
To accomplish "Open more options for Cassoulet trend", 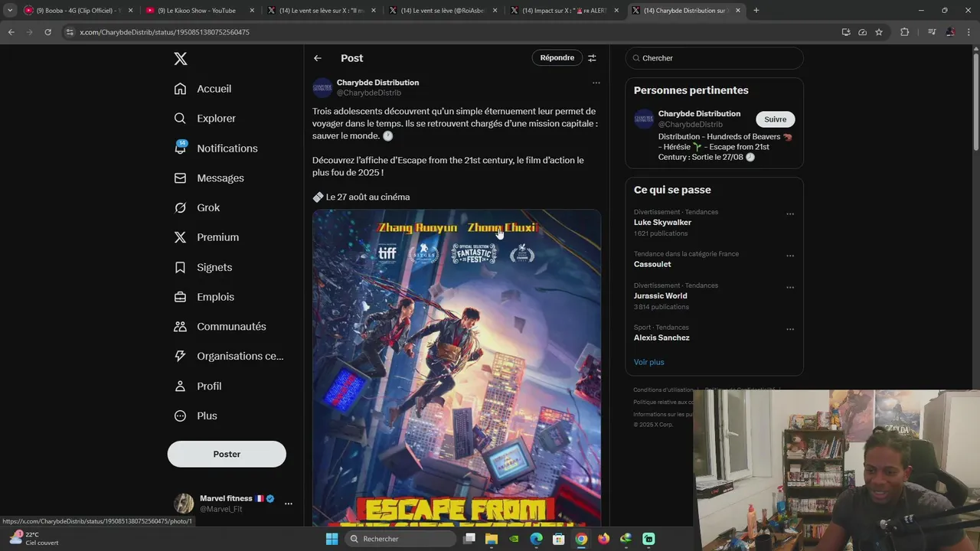I will pyautogui.click(x=790, y=256).
